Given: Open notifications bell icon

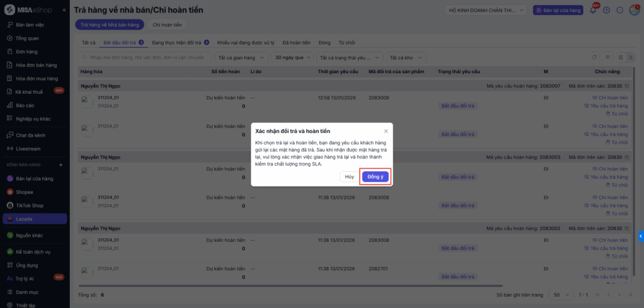Looking at the screenshot, I should [592, 10].
